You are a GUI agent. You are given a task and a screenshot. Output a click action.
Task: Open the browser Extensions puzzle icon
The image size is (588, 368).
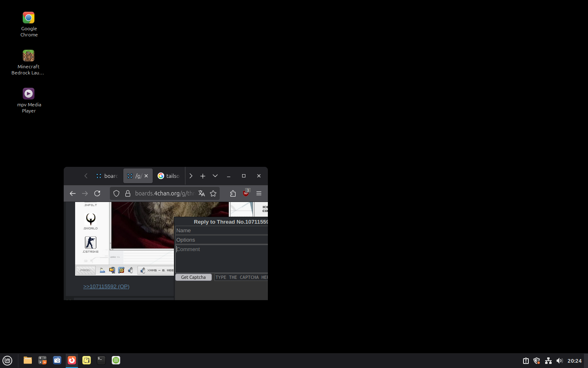233,193
